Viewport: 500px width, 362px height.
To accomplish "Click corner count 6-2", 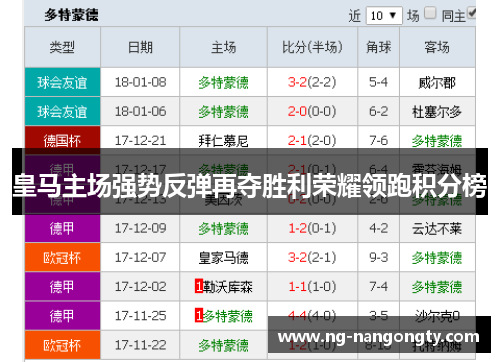I will [x=378, y=111].
